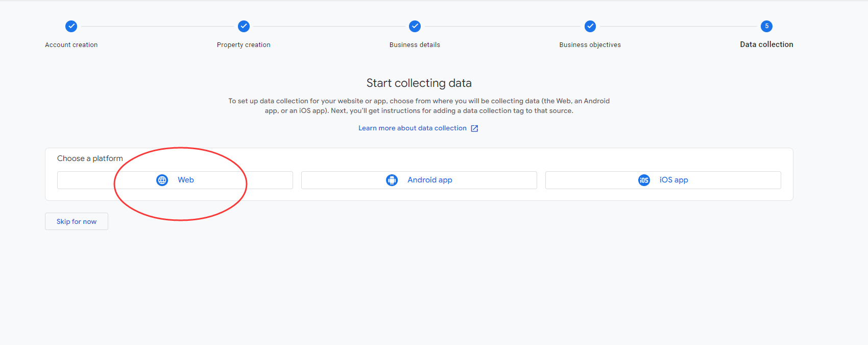Choose the Android app platform label
Image resolution: width=868 pixels, height=345 pixels.
click(x=429, y=180)
